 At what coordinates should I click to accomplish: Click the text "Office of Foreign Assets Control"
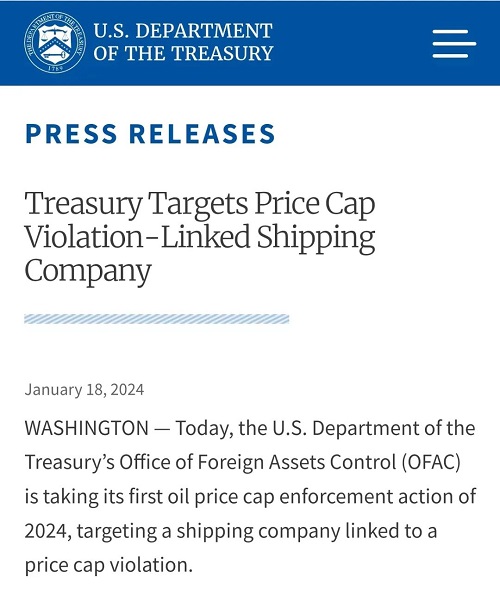(x=258, y=462)
